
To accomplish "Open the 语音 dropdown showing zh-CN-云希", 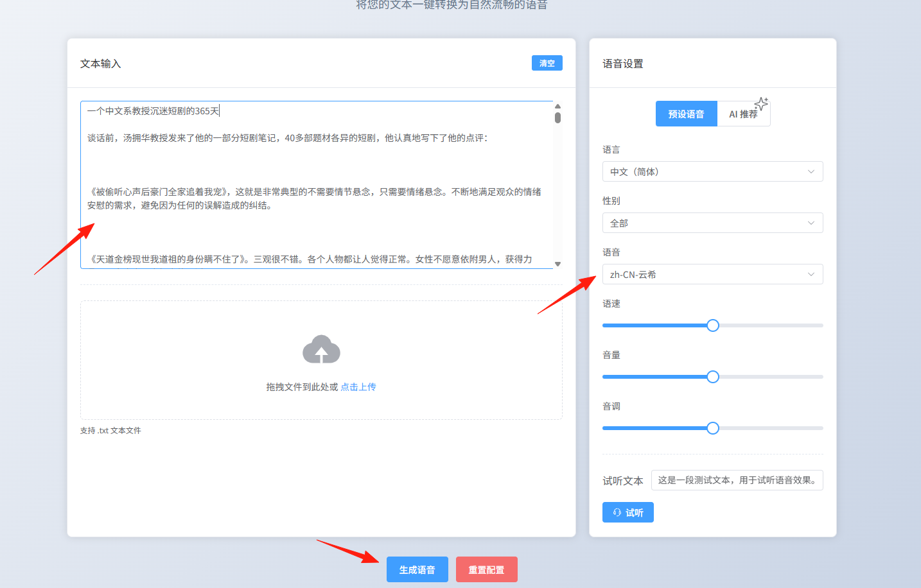I will tap(712, 274).
